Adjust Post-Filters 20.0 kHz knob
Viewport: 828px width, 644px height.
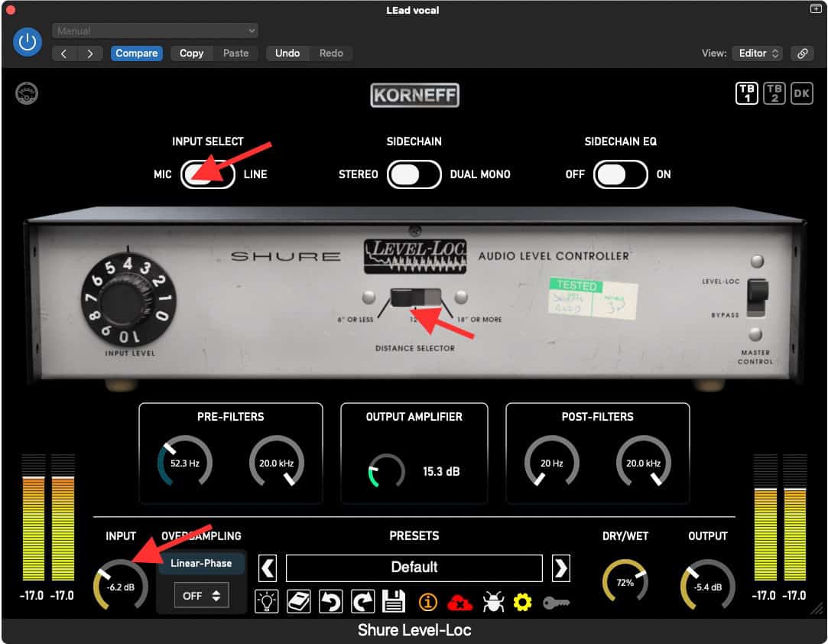point(643,462)
